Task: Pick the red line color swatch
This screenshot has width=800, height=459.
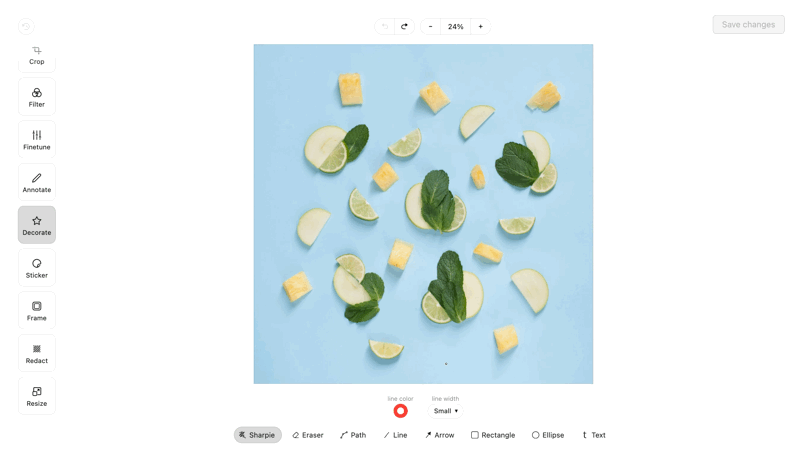Action: [x=401, y=411]
